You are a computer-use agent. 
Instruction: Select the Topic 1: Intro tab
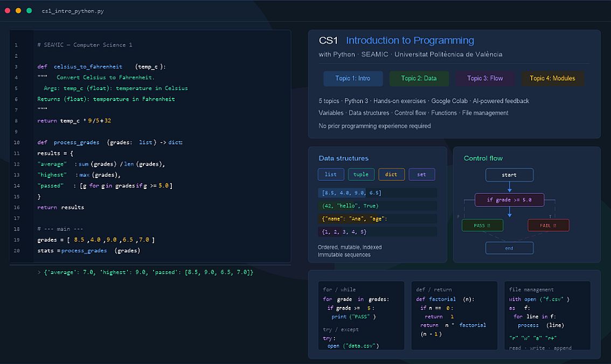(353, 78)
